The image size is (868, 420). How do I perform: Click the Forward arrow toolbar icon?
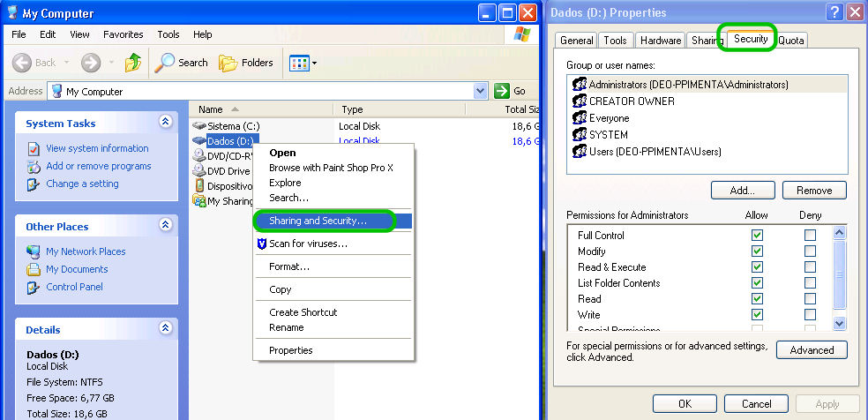click(x=91, y=63)
